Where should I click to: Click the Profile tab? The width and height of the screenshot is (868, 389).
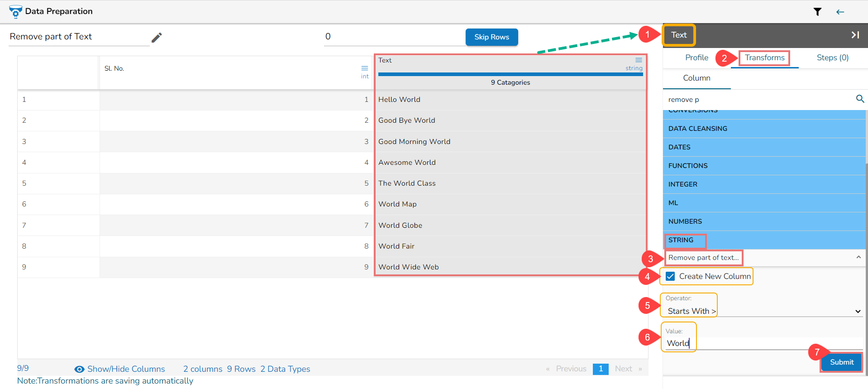[x=696, y=58]
